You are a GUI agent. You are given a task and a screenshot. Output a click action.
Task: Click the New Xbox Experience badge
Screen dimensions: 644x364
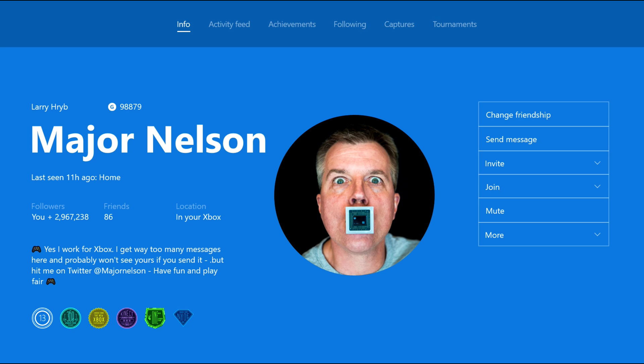(x=99, y=318)
